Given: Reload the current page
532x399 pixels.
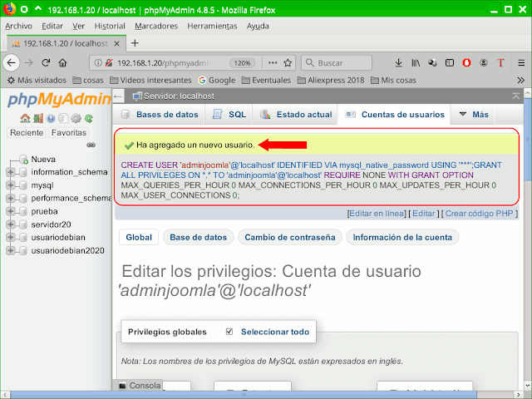Looking at the screenshot, I should [x=46, y=63].
